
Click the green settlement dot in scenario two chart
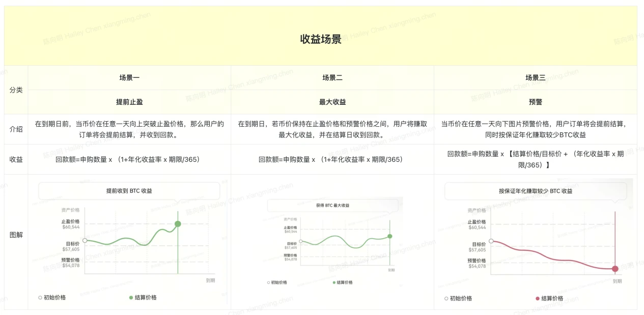click(389, 236)
